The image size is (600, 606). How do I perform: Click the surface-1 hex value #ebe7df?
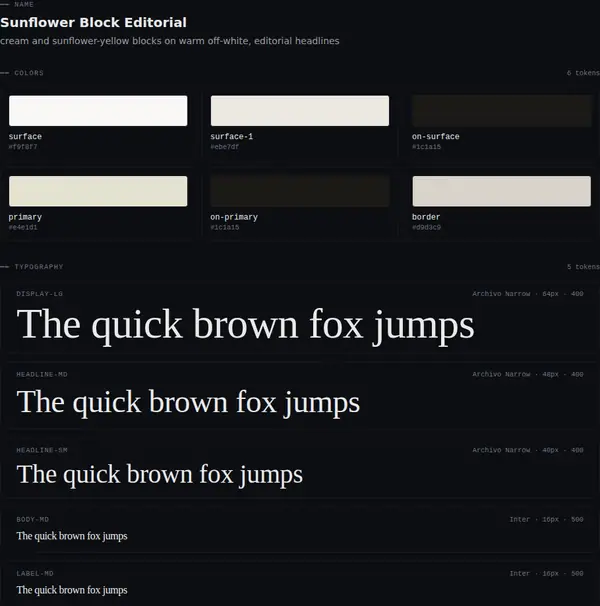(x=225, y=147)
